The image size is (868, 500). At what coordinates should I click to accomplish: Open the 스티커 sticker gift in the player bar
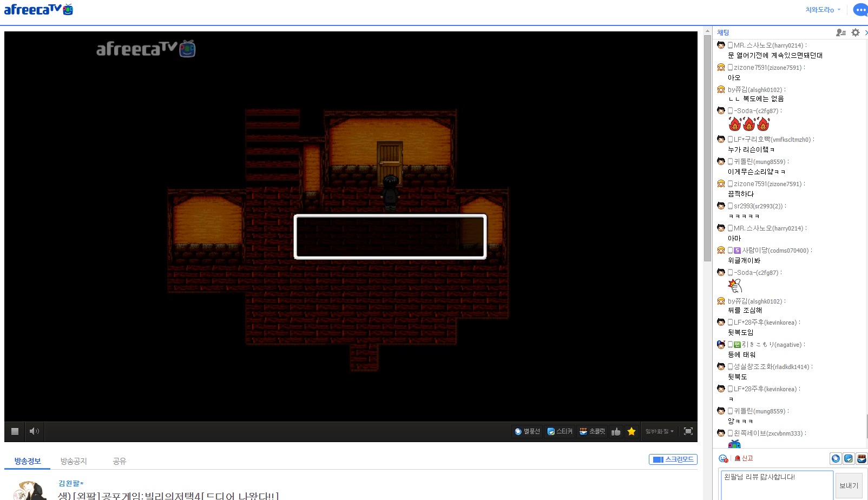[560, 431]
